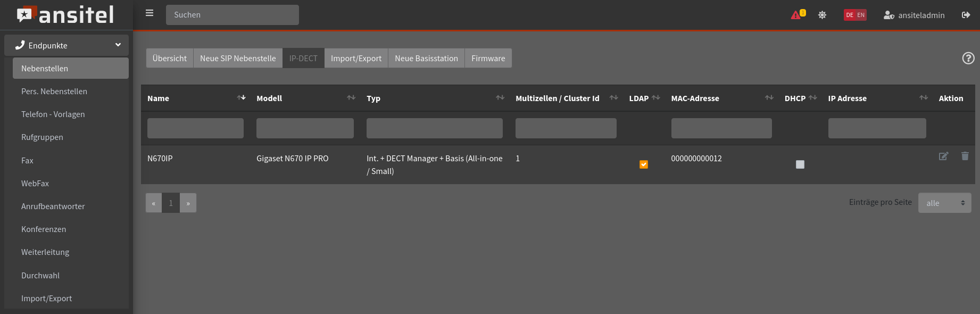This screenshot has width=980, height=314.
Task: Click the theme settings gear icon
Action: (822, 15)
